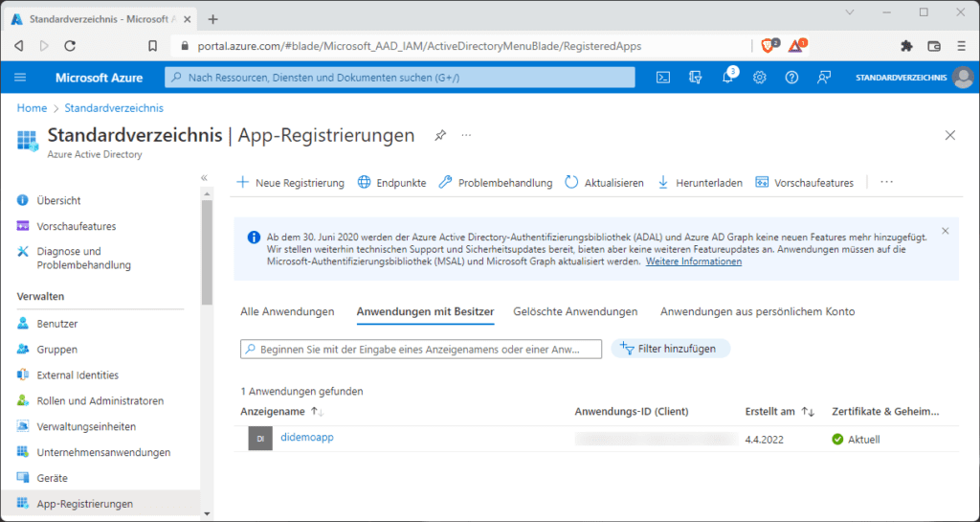
Task: Click Neue Registrierung
Action: (x=290, y=183)
